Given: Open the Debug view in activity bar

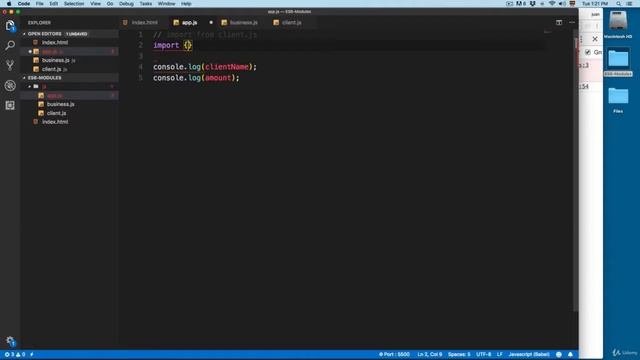Looking at the screenshot, I should [x=10, y=85].
